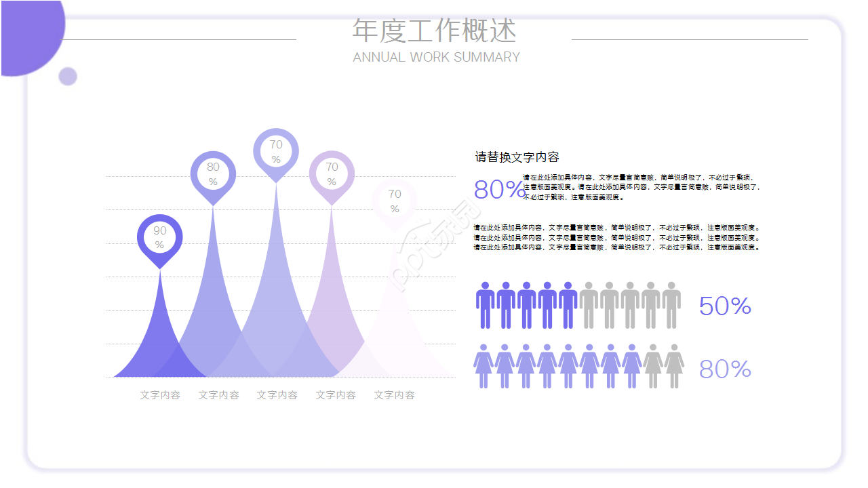Viewport: 868px width, 488px height.
Task: Click the ANNUAL WORK SUMMARY subtitle
Action: click(436, 57)
